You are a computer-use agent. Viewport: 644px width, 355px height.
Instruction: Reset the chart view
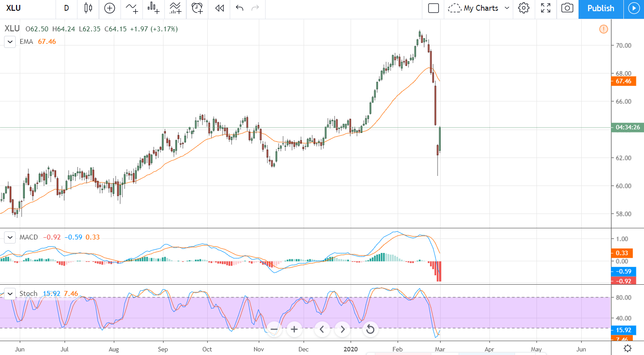pyautogui.click(x=370, y=330)
